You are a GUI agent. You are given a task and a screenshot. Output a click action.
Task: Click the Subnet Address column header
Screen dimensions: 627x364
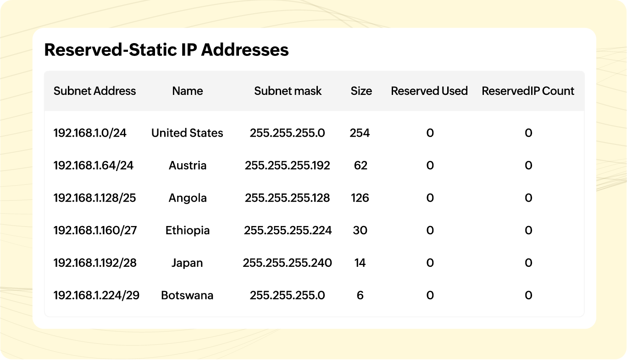pos(94,91)
